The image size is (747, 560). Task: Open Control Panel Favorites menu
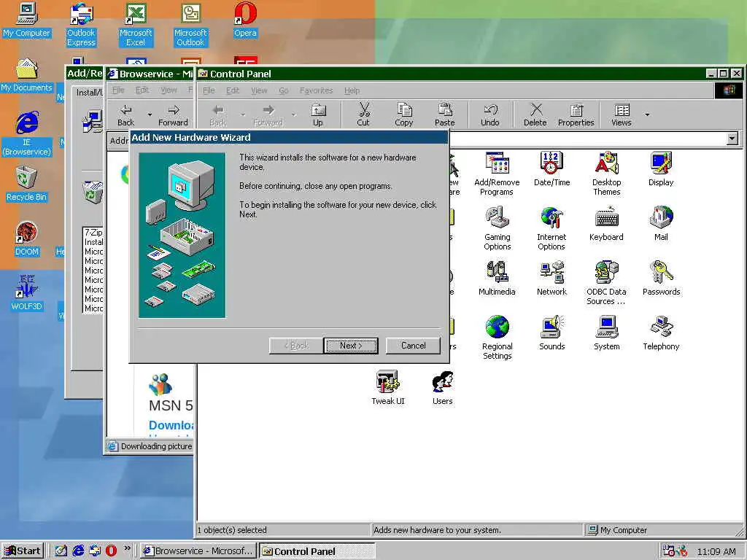(x=316, y=90)
